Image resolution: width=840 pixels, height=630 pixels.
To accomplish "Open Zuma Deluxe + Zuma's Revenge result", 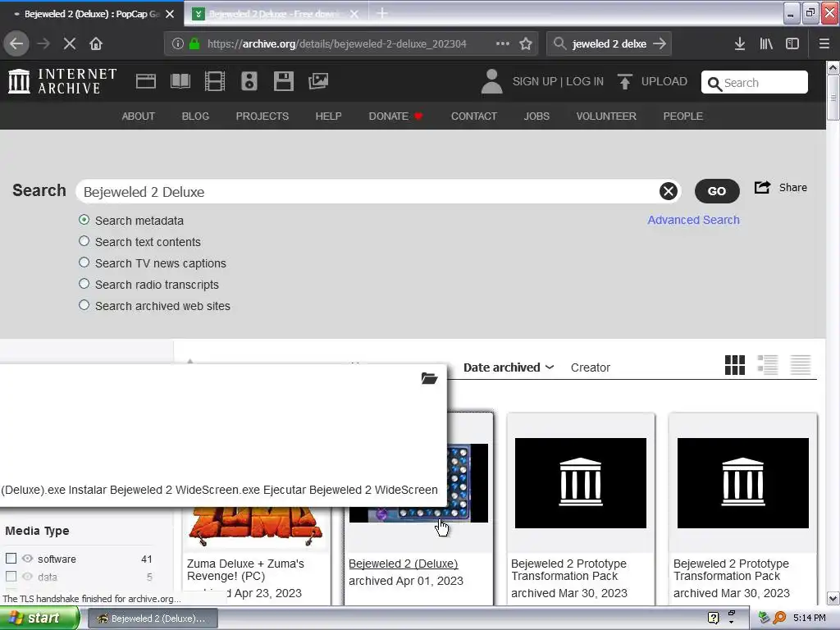I will pos(245,570).
